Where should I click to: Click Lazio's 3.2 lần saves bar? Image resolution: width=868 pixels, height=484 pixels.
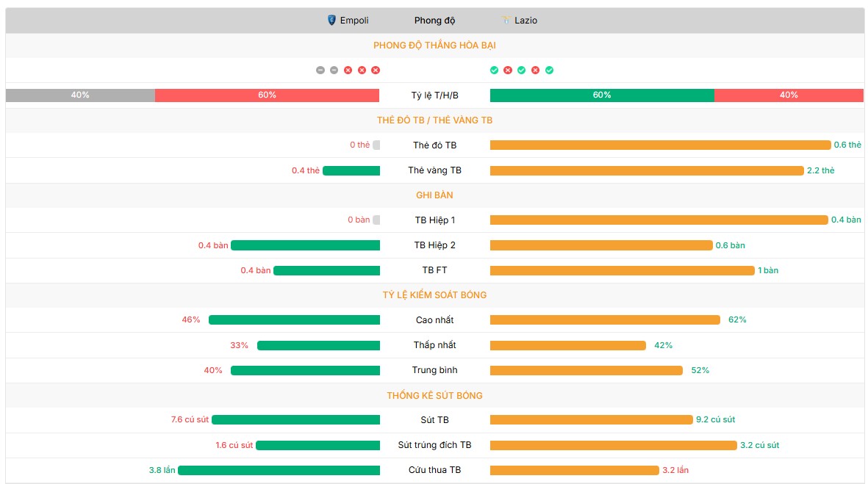(575, 470)
